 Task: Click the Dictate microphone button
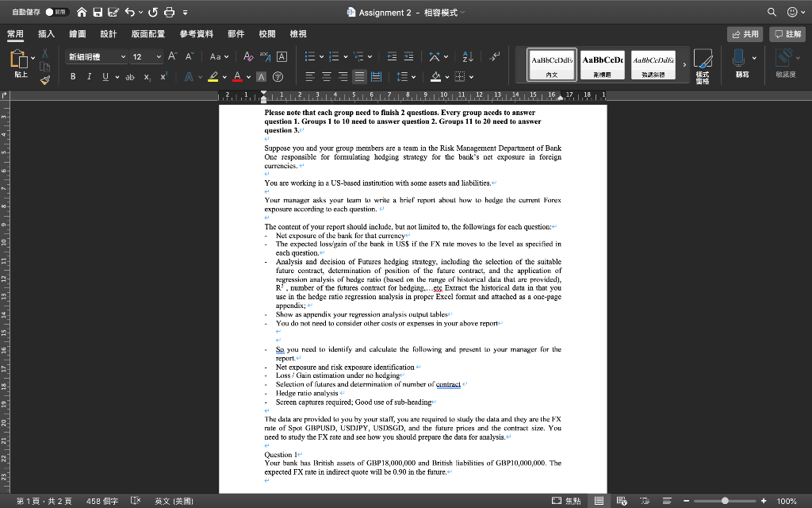pos(739,57)
